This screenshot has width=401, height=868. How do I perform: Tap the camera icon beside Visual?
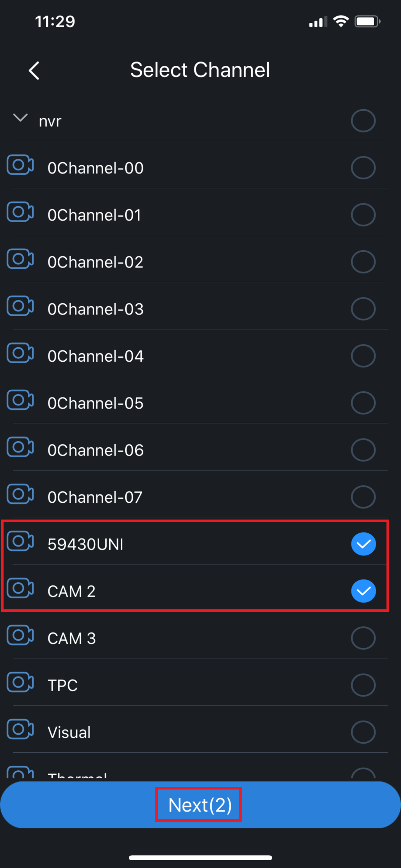pyautogui.click(x=20, y=729)
